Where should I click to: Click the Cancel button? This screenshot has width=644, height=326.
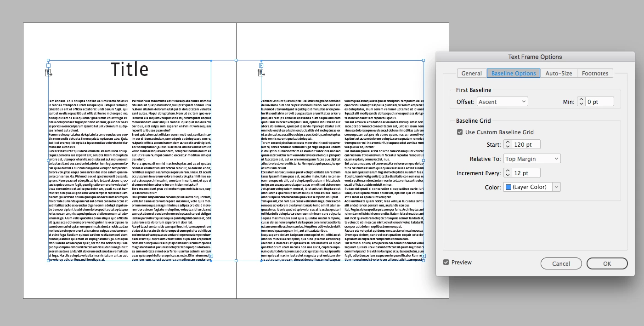(561, 263)
